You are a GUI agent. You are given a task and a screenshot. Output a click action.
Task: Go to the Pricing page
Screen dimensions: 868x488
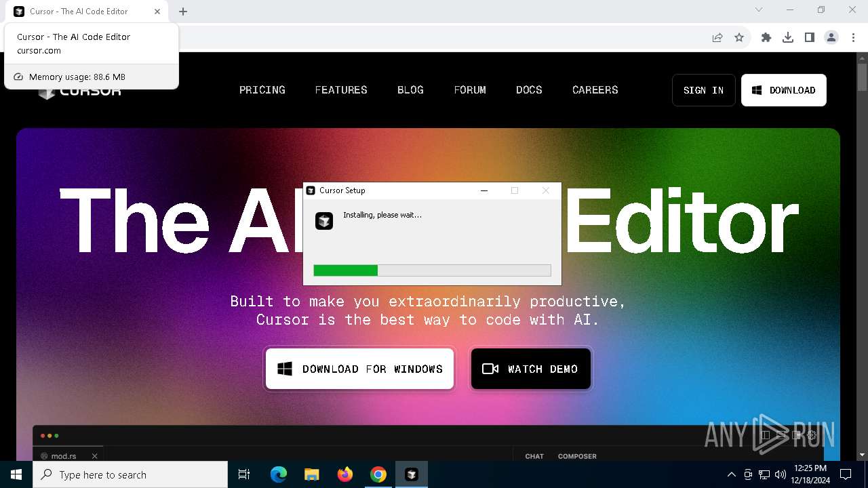click(x=262, y=90)
